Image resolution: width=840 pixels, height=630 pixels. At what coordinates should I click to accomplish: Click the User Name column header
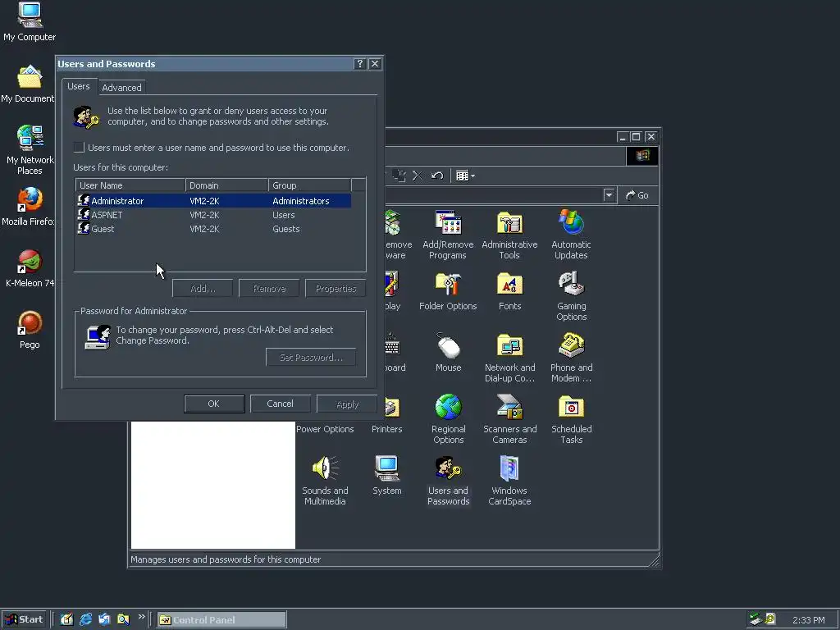pyautogui.click(x=130, y=185)
